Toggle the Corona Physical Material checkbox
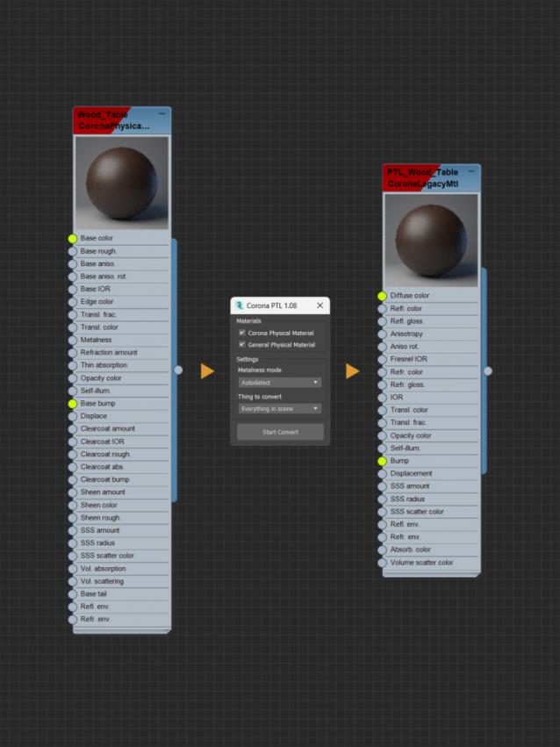 click(x=242, y=334)
